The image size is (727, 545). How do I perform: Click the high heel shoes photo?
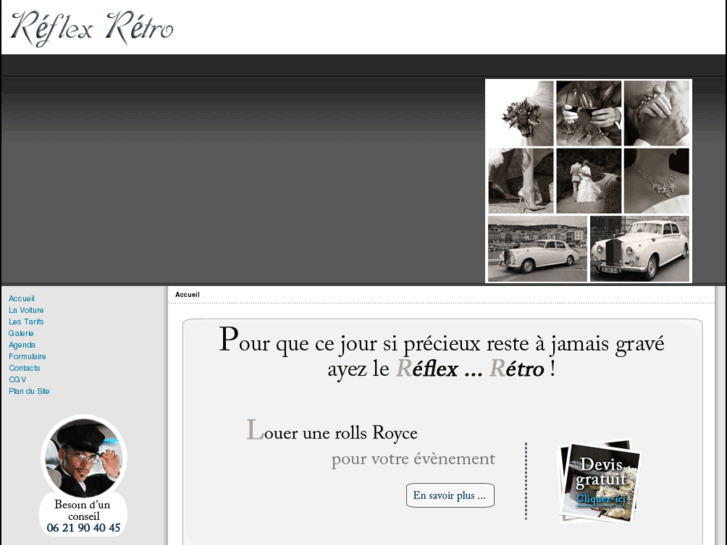point(521,181)
